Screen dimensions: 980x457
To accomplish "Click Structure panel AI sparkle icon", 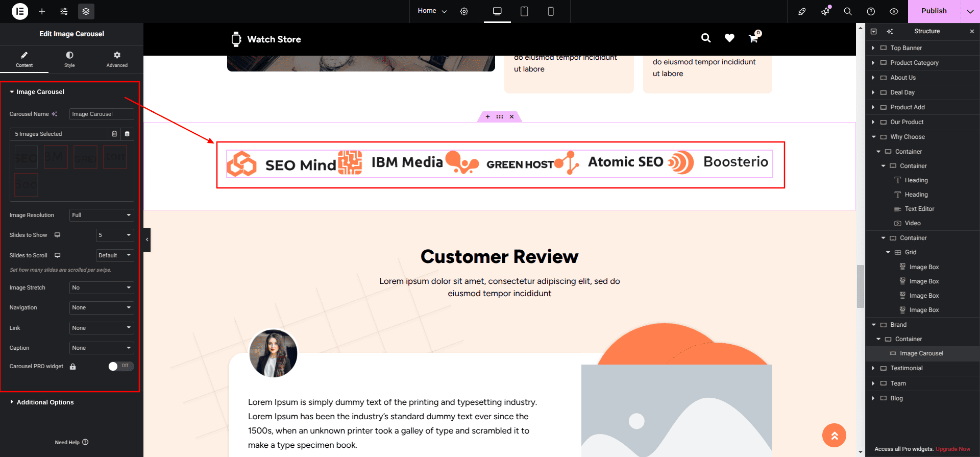I will click(890, 31).
